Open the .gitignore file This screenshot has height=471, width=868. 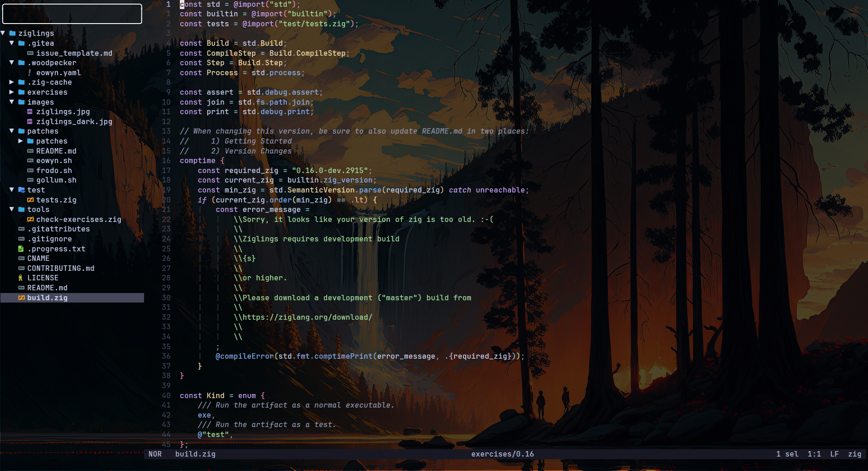pyautogui.click(x=49, y=239)
